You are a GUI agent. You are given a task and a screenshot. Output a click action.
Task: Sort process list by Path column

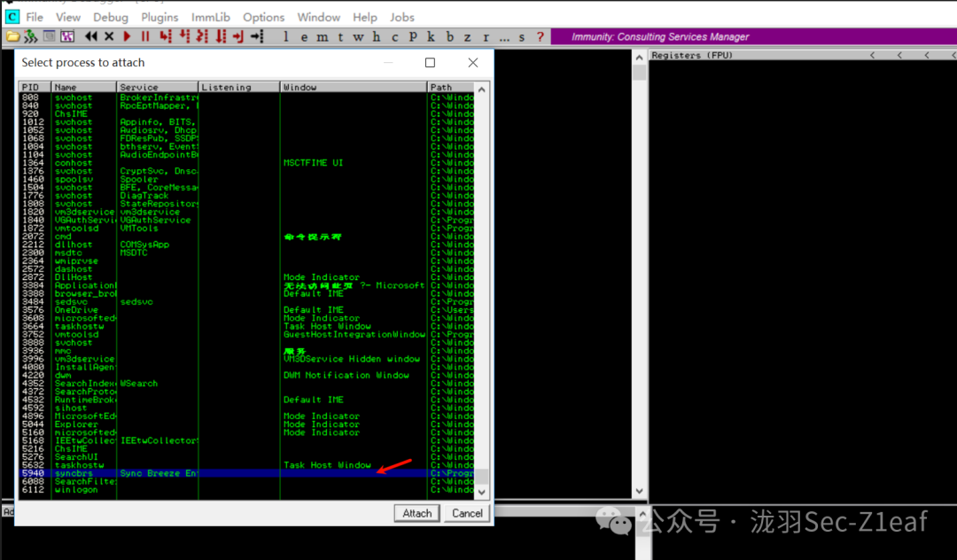450,87
